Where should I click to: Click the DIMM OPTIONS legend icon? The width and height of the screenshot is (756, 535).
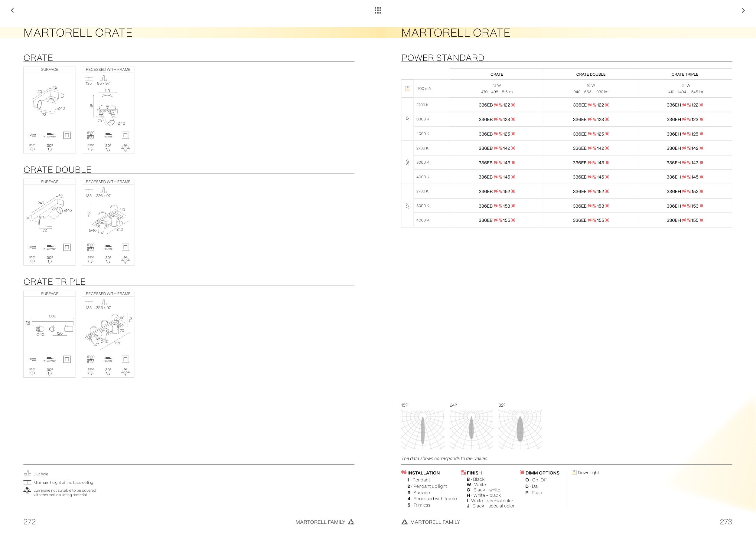pos(522,472)
